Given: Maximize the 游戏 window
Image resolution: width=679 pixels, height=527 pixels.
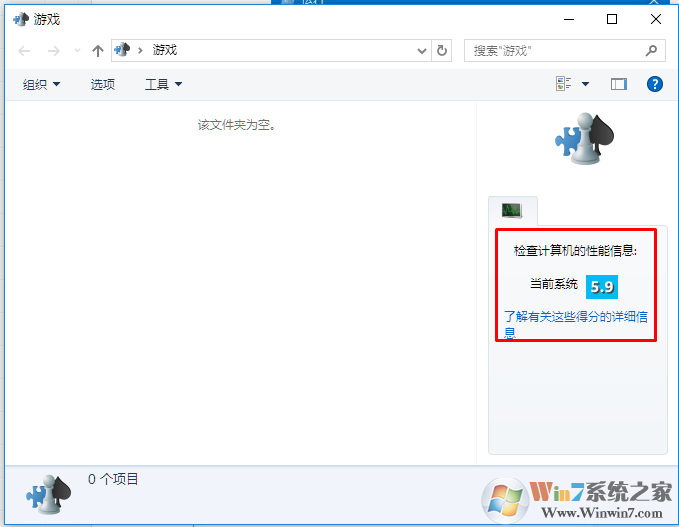Looking at the screenshot, I should coord(612,19).
